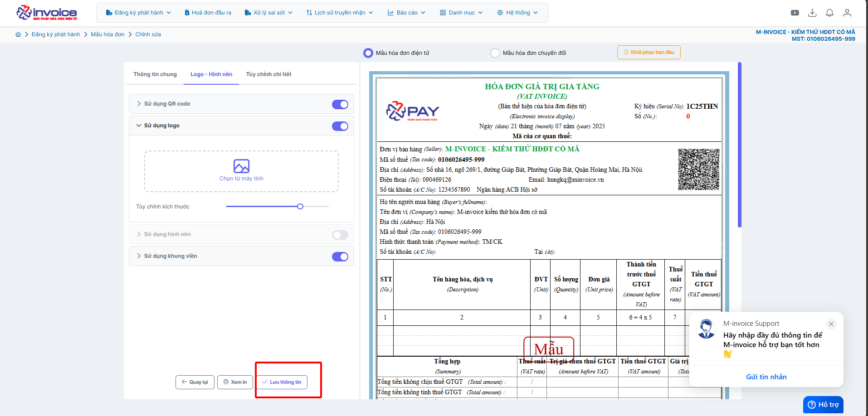Toggle the 'Sử dụng hình nền' switch

coord(340,235)
